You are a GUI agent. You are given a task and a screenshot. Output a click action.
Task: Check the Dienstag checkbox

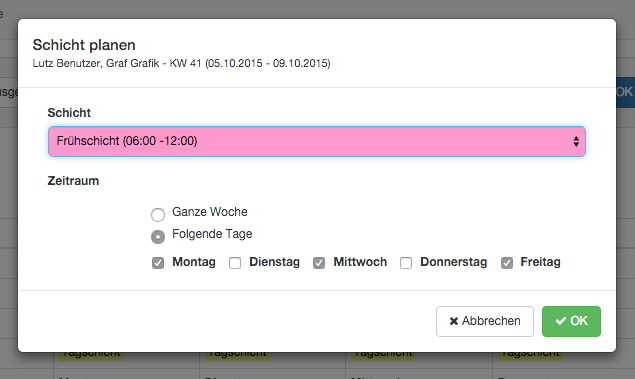(x=235, y=263)
